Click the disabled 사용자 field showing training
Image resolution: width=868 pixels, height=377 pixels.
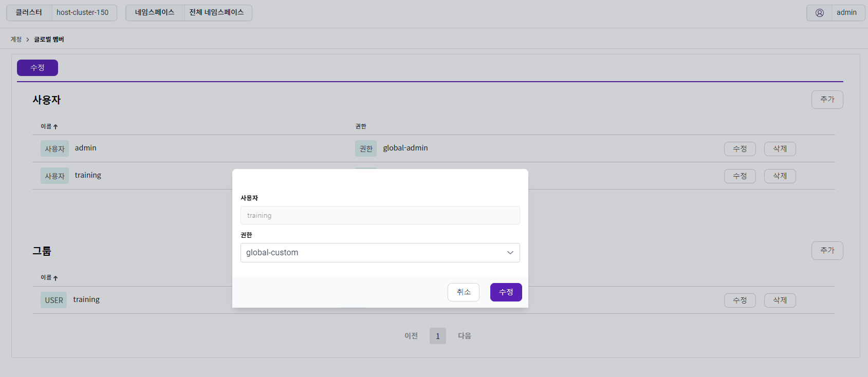coord(380,215)
